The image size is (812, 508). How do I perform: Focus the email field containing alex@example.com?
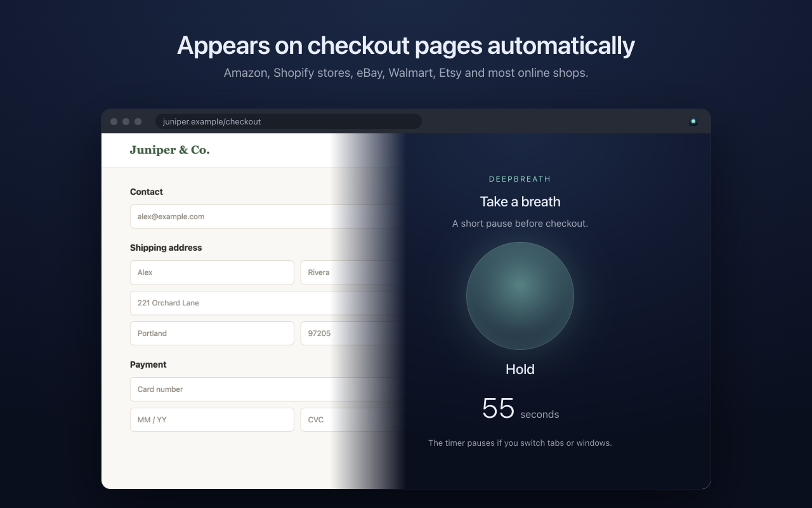[268, 217]
